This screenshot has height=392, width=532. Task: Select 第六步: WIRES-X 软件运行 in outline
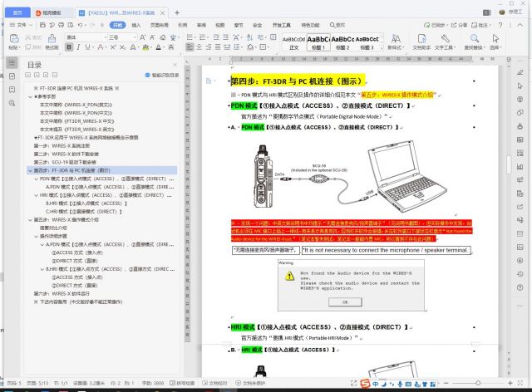(x=62, y=294)
